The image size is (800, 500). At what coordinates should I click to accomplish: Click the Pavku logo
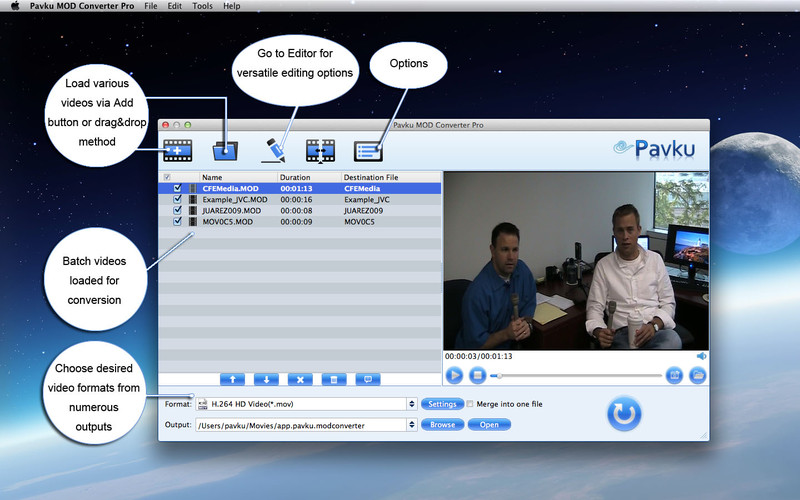pos(654,149)
